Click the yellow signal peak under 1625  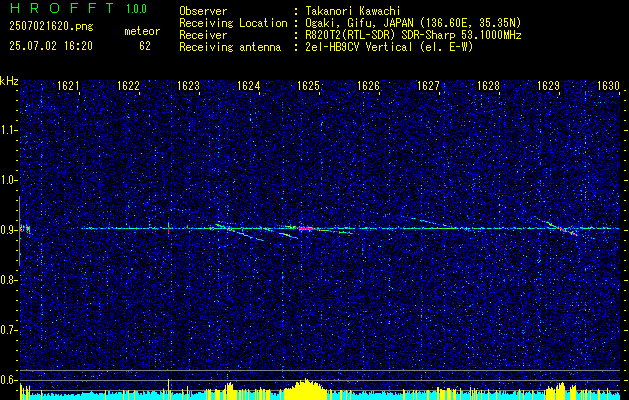[306, 388]
